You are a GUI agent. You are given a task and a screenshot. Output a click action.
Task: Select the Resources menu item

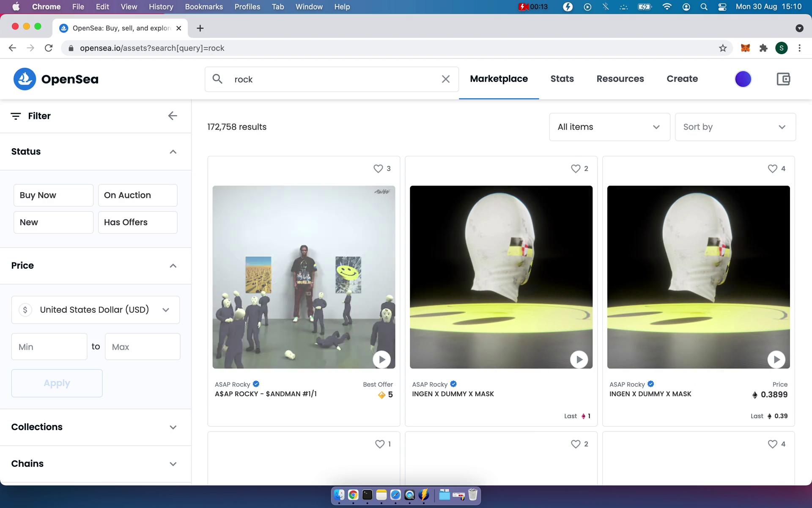tap(620, 79)
